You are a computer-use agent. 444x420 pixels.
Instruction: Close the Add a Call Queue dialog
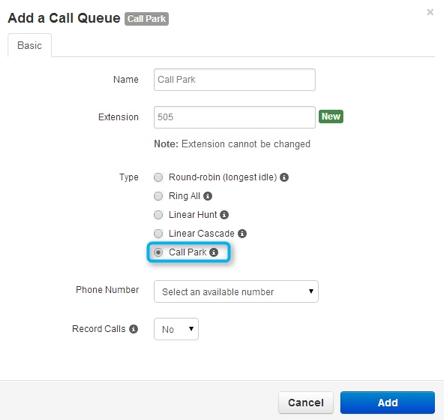coord(430,12)
